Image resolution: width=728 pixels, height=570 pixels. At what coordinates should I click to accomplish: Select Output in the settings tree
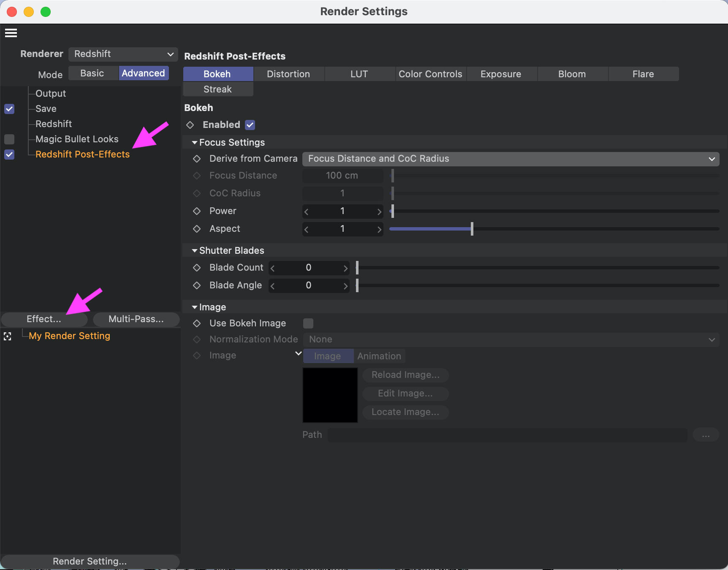(x=51, y=94)
